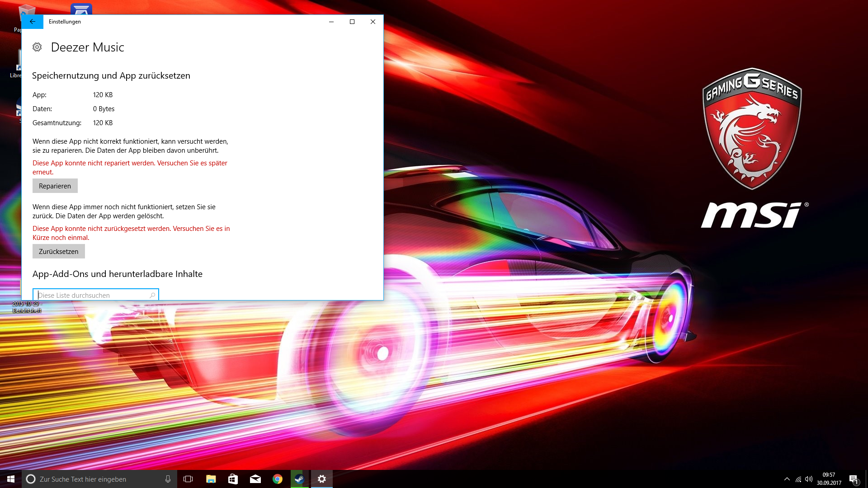Open the Mail app in taskbar

[255, 479]
